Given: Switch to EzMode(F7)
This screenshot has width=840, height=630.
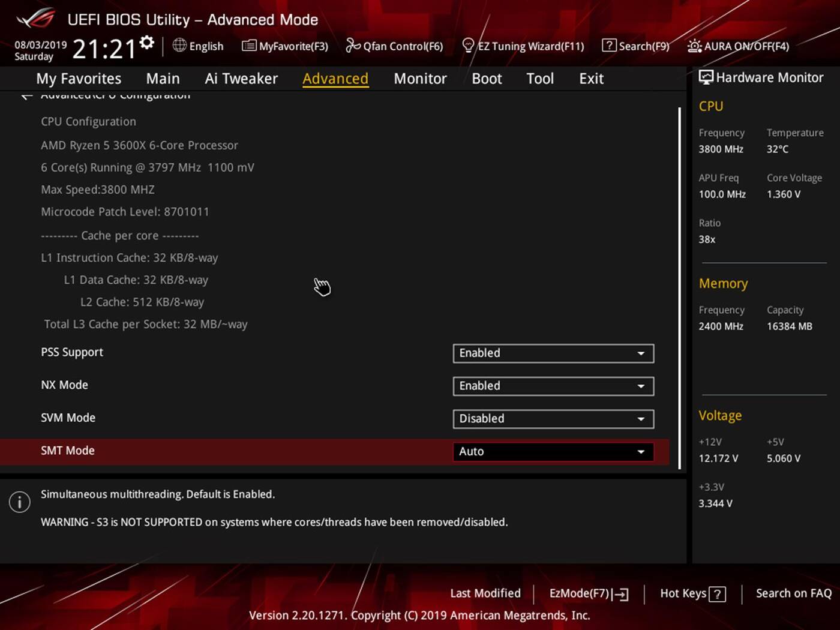Looking at the screenshot, I should coord(589,593).
